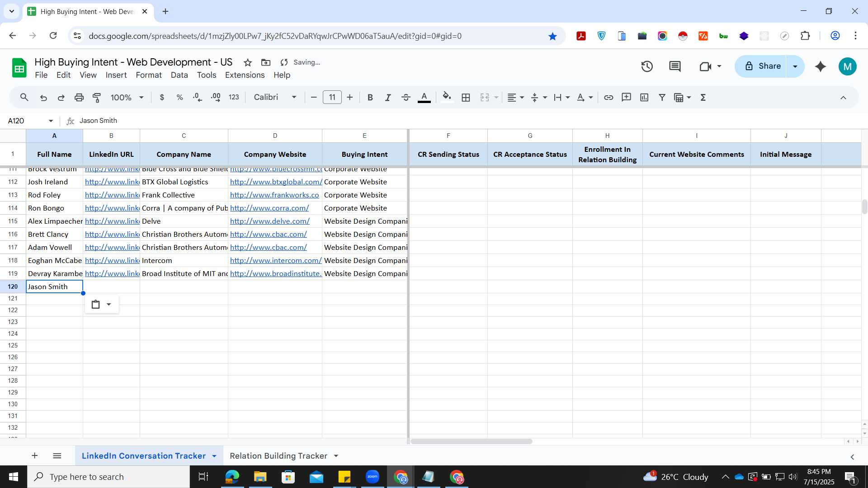The width and height of the screenshot is (868, 488).
Task: Open the Calibri font dropdown
Action: [x=275, y=97]
